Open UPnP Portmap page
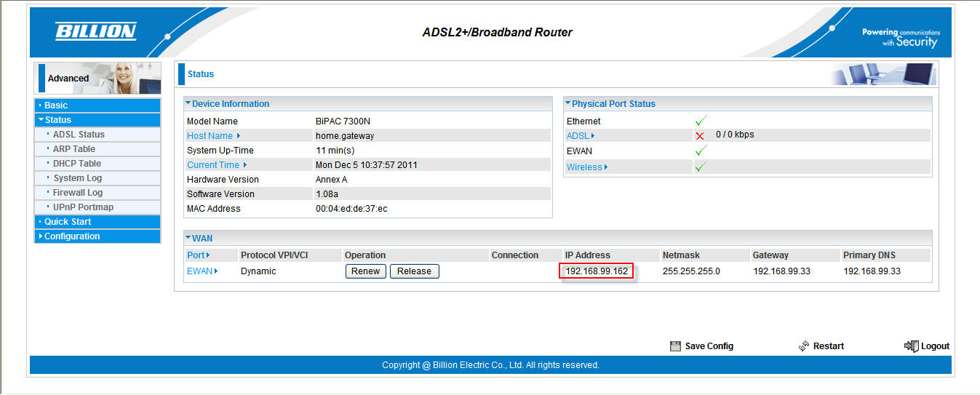This screenshot has height=395, width=980. tap(83, 207)
